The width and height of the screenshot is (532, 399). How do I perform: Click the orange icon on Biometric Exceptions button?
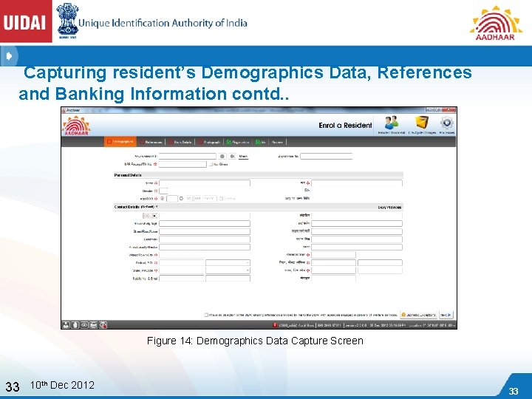403,315
